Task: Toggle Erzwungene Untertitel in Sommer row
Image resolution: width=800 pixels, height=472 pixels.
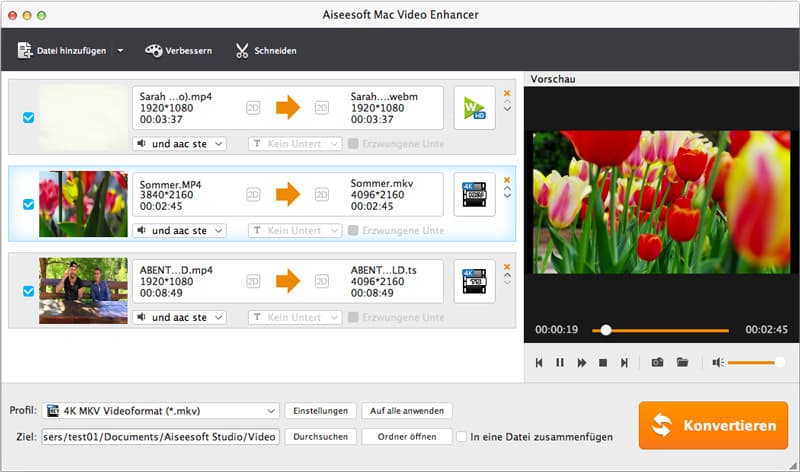Action: tap(353, 231)
